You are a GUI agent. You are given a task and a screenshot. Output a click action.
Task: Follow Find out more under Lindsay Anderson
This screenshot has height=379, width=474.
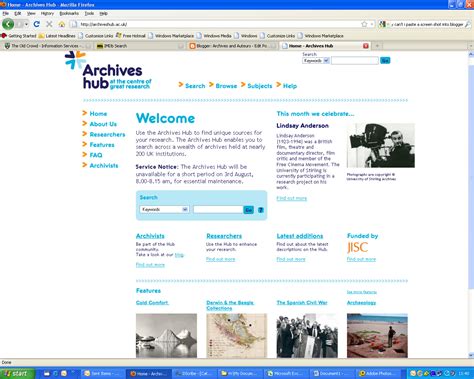[x=291, y=198]
